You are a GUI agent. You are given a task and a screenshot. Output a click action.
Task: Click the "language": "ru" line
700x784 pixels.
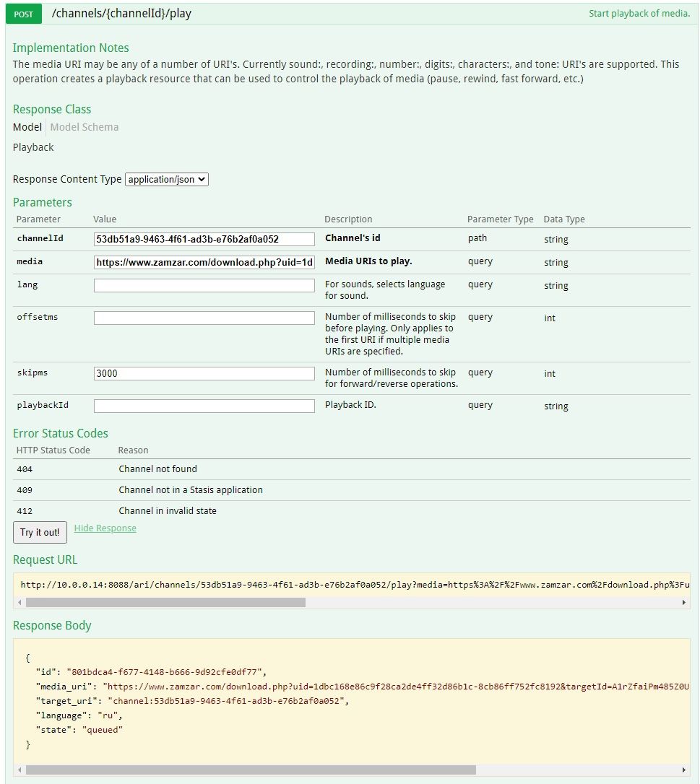pyautogui.click(x=79, y=716)
